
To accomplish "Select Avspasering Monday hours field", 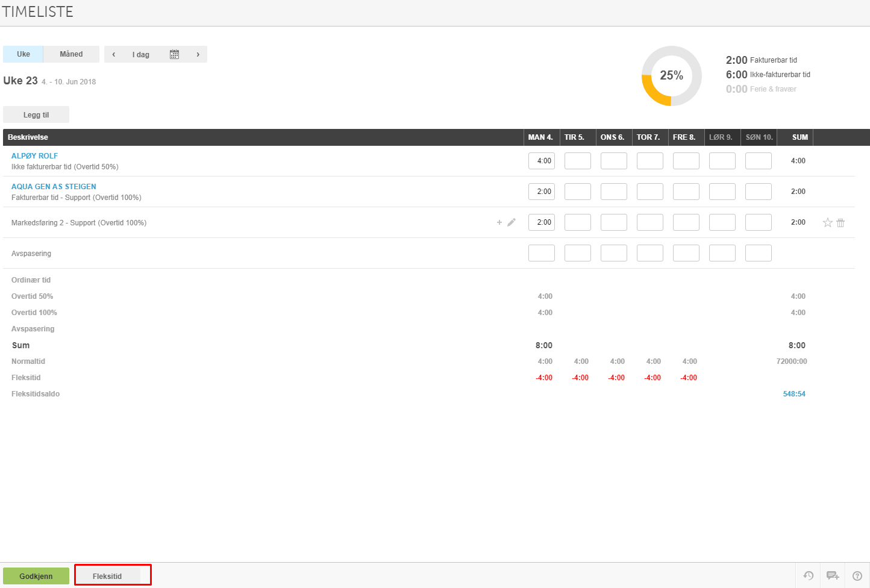I will [x=542, y=253].
